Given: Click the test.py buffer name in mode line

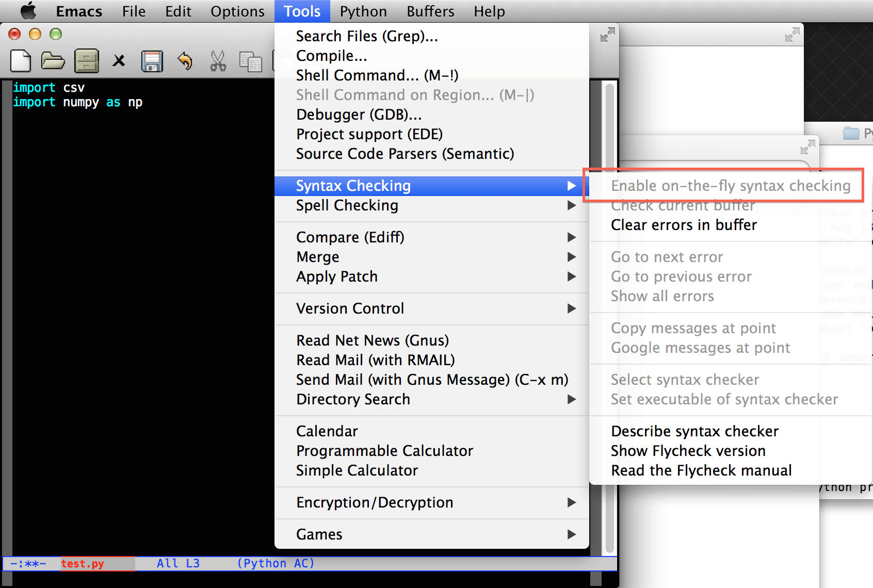Looking at the screenshot, I should tap(83, 564).
